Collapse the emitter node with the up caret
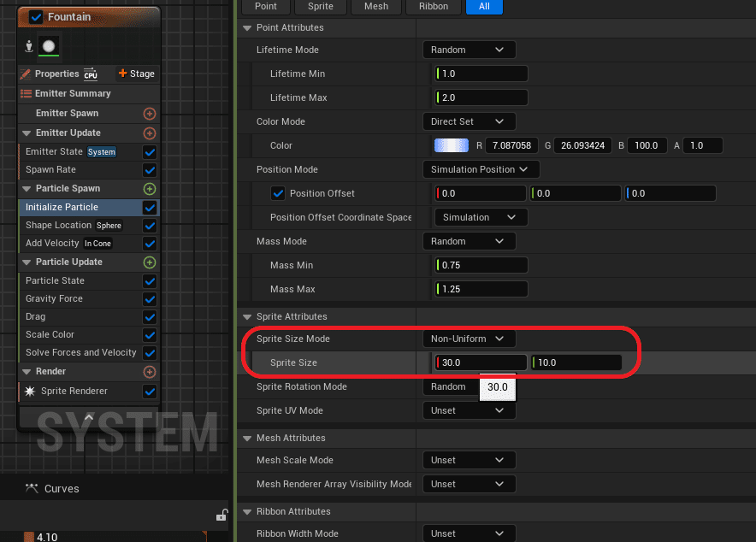756x542 pixels. tap(89, 417)
